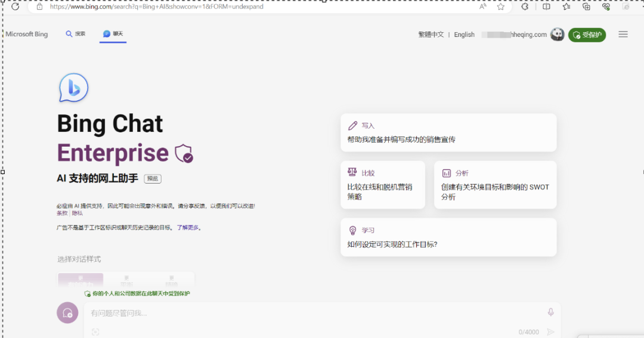Open the 条款 terms link
The image size is (644, 338).
pos(62,213)
